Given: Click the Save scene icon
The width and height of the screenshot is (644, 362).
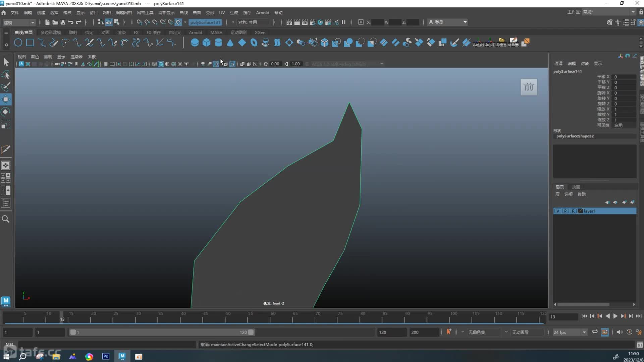Looking at the screenshot, I should [63, 22].
